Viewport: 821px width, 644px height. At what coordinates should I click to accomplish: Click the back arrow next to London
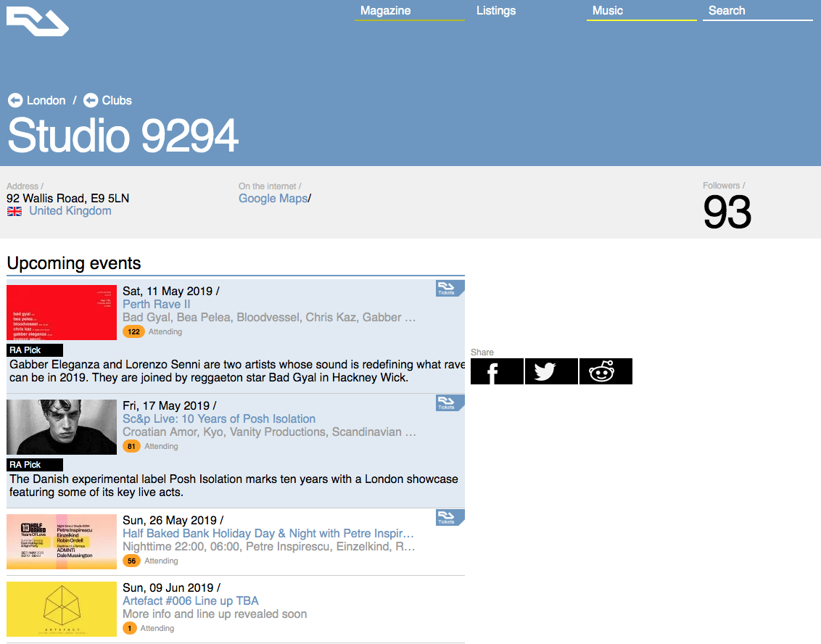click(15, 101)
